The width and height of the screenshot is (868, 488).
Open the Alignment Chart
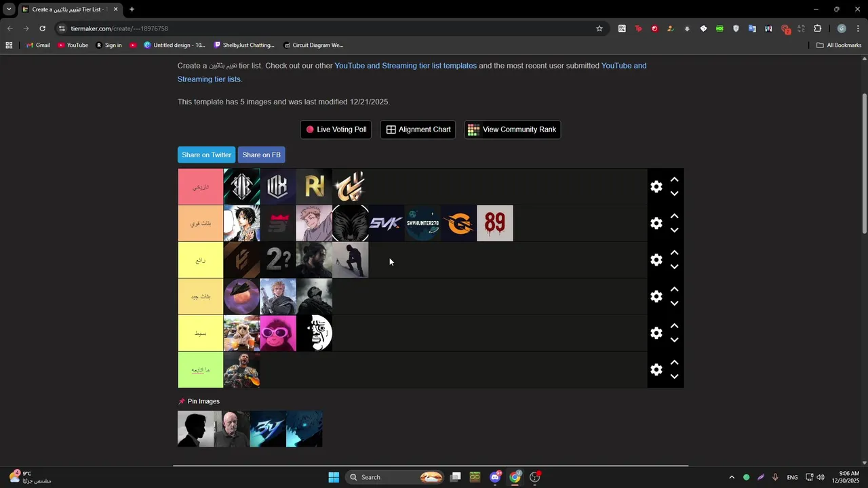(418, 129)
